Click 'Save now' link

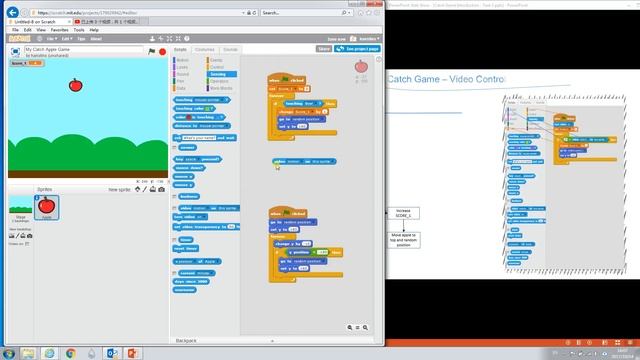[337, 39]
